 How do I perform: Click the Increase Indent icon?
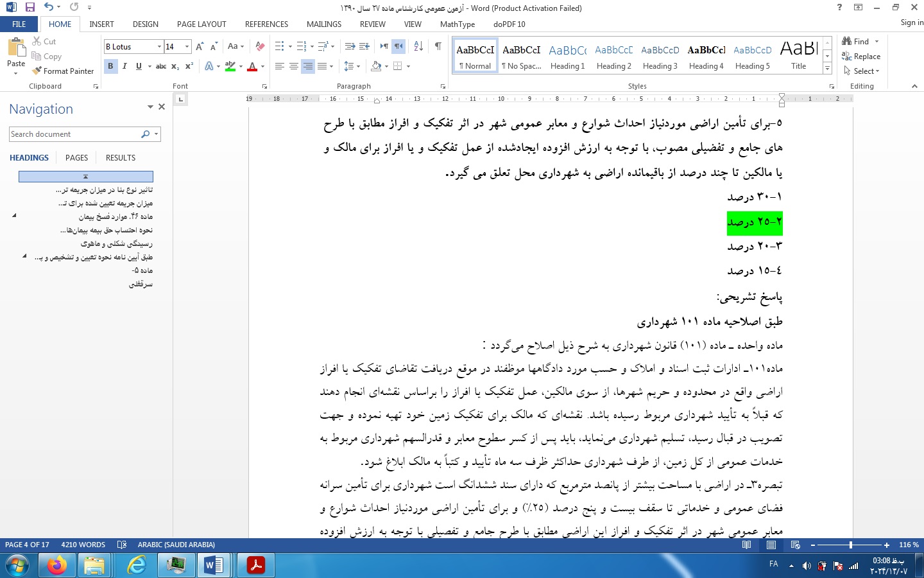(x=364, y=46)
